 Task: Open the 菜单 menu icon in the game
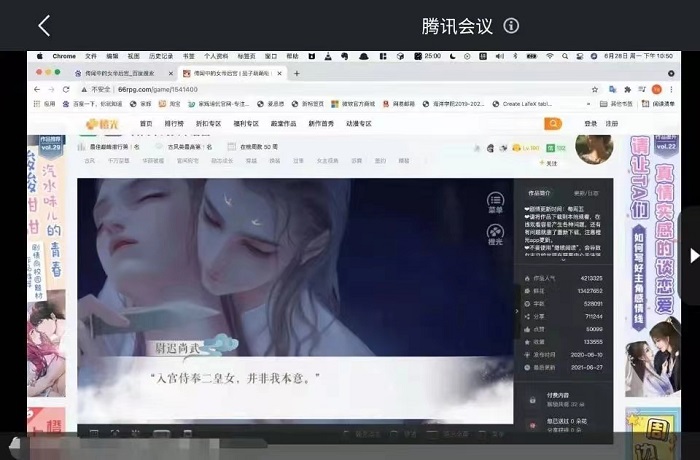[x=495, y=203]
